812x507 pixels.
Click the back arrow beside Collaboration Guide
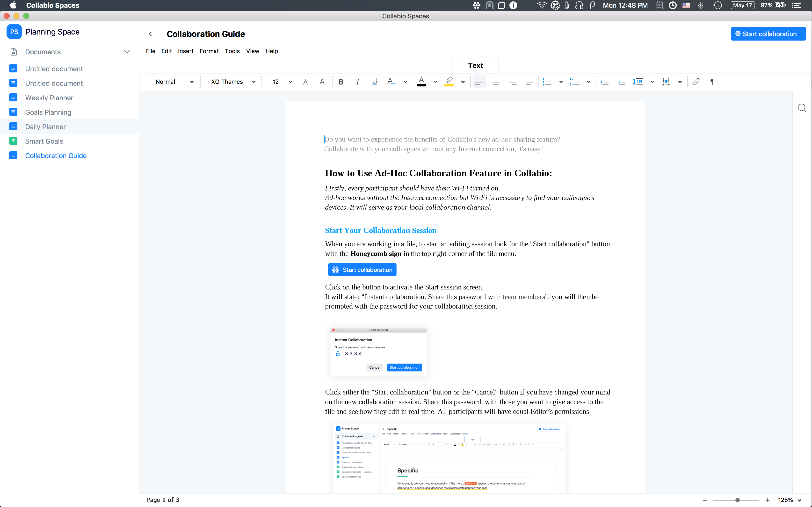click(x=151, y=34)
